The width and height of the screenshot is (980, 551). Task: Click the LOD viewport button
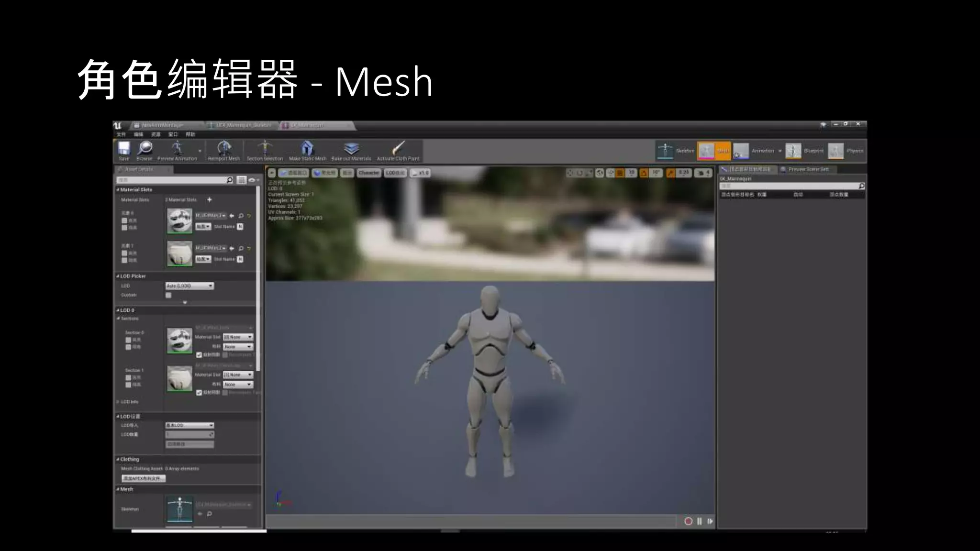coord(395,173)
